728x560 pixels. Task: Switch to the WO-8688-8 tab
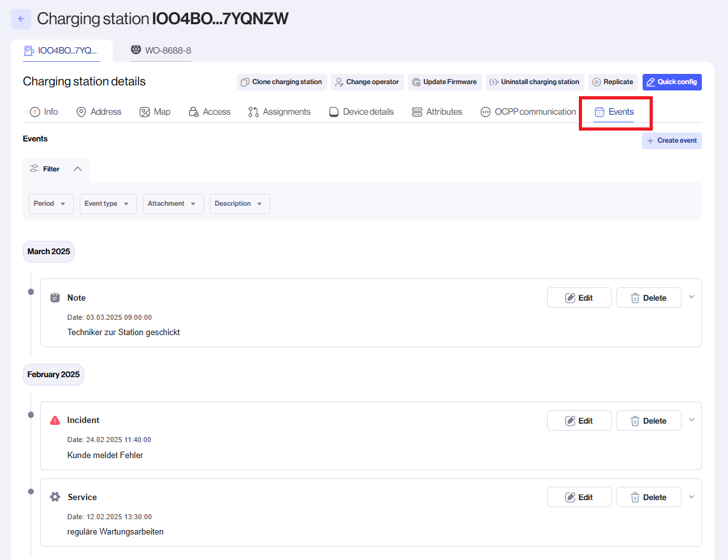point(161,50)
